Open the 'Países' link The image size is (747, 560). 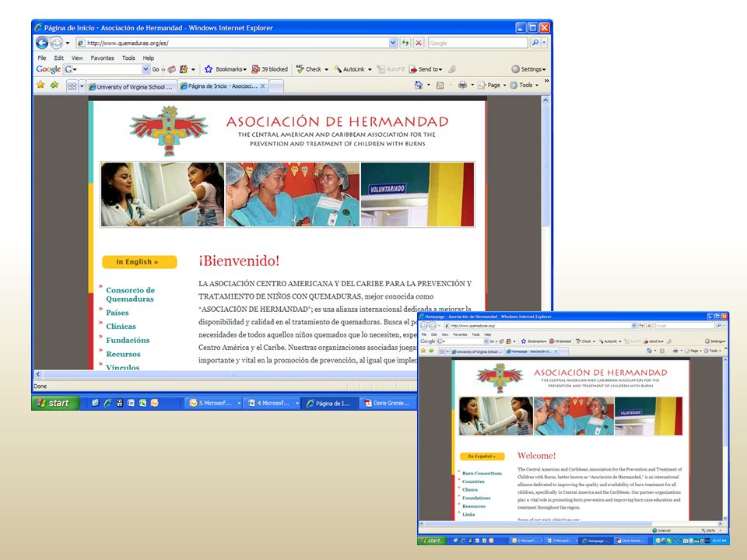tap(117, 313)
